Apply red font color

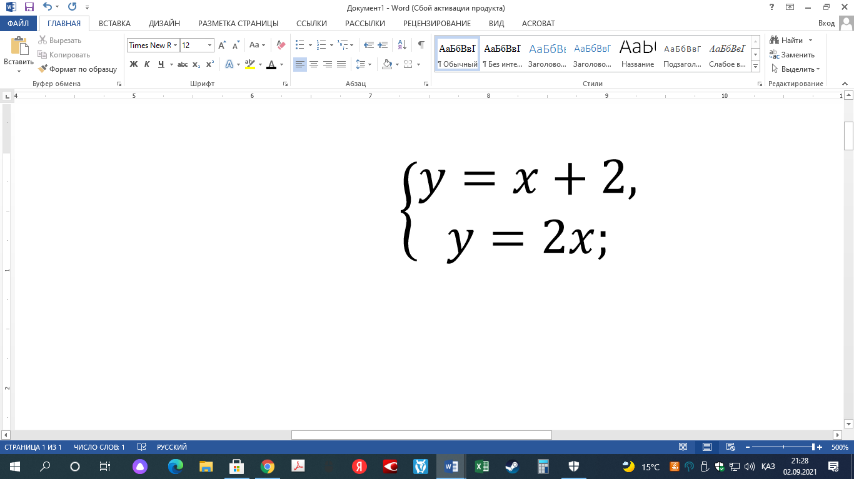click(x=271, y=64)
